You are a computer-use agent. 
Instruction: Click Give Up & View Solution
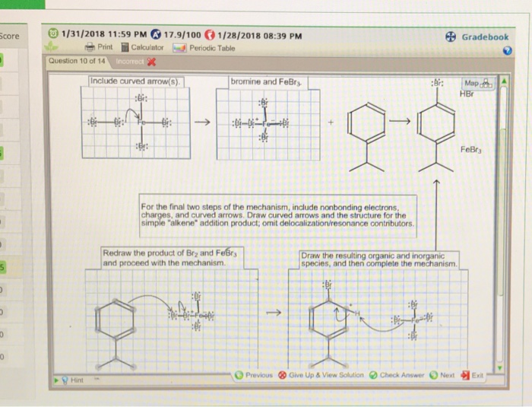pos(321,375)
